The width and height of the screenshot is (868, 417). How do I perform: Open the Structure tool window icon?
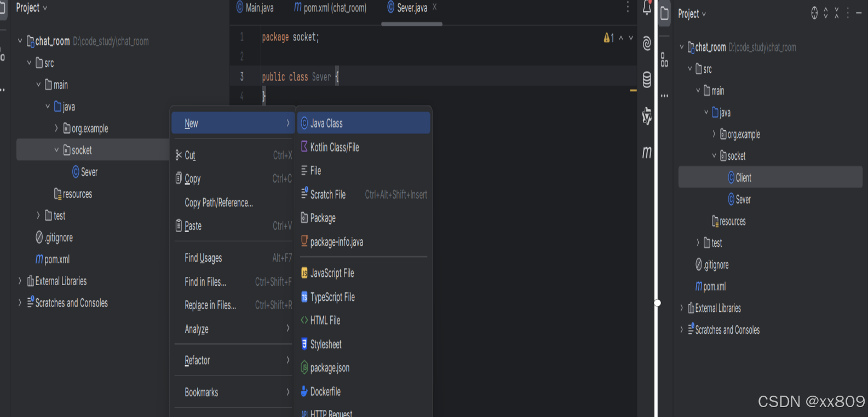(x=664, y=60)
